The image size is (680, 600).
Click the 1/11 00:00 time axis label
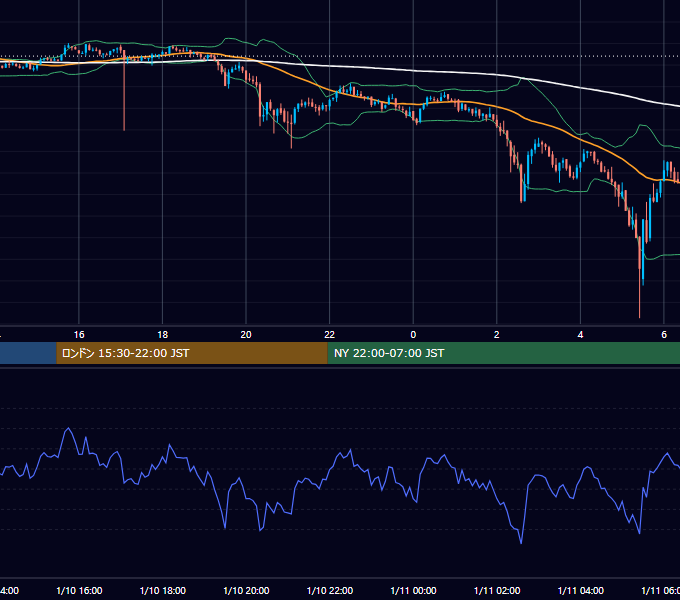[x=413, y=590]
